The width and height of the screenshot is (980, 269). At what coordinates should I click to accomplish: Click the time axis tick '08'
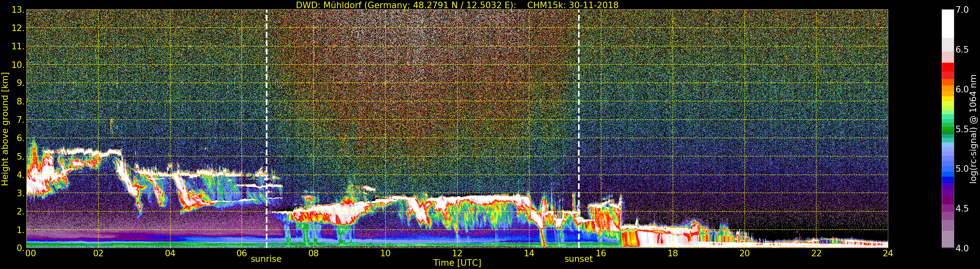[313, 253]
